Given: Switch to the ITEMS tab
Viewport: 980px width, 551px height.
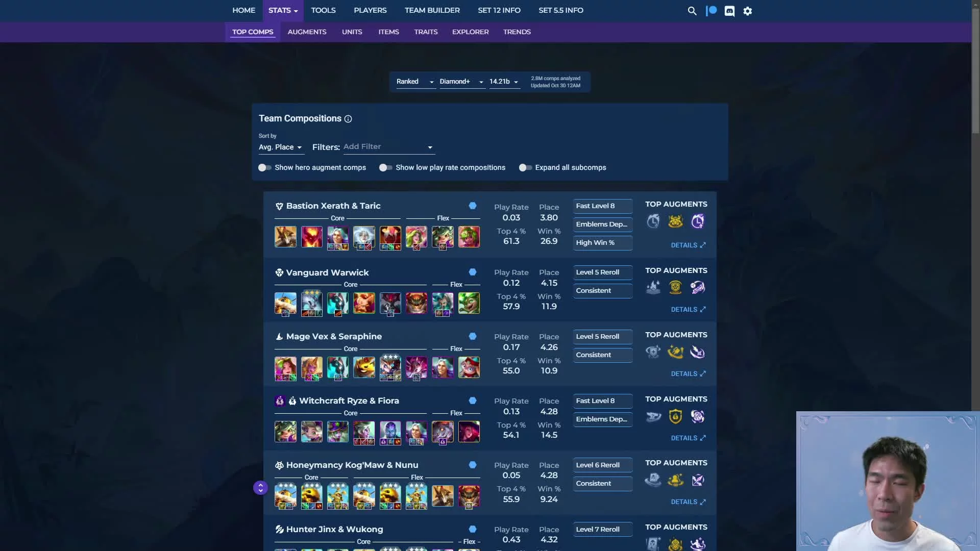Looking at the screenshot, I should (388, 32).
